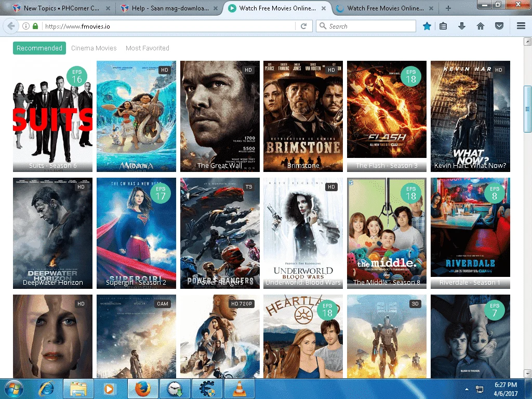This screenshot has width=532, height=399.
Task: Close the Help Saan mag-download tab
Action: [216, 8]
